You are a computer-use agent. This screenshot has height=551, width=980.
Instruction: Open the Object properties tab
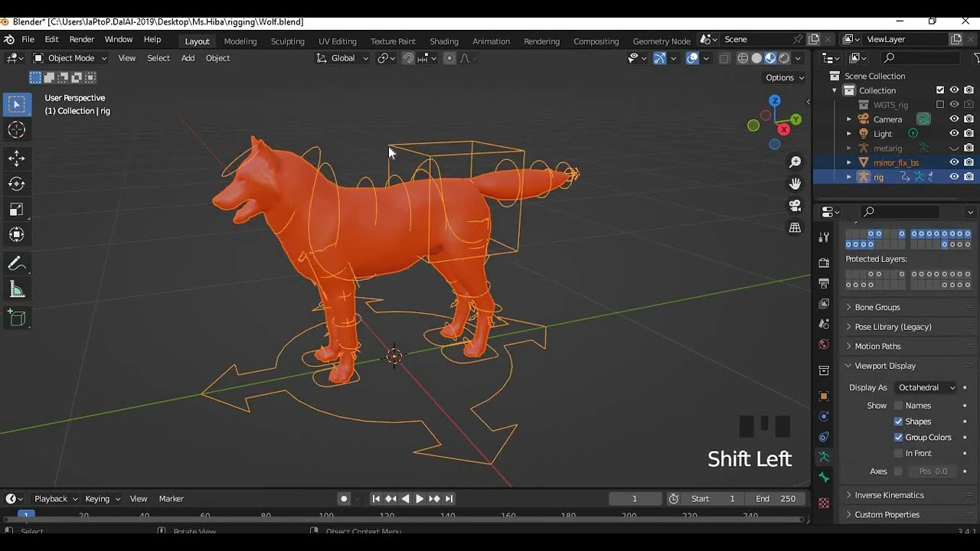[824, 396]
